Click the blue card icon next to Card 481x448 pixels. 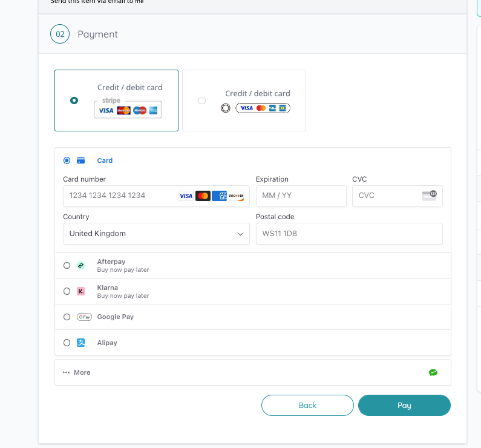coord(80,160)
